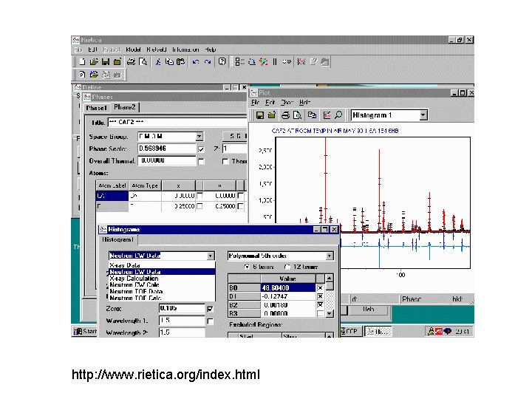Click the Copy icon in Plot window toolbar
This screenshot has height=399, width=532.
pyautogui.click(x=312, y=115)
